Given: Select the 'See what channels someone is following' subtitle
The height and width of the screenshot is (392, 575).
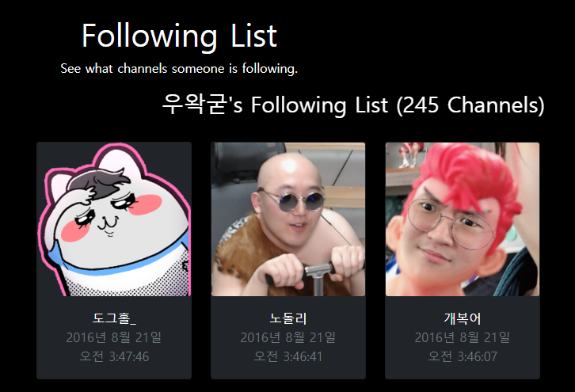Looking at the screenshot, I should click(x=179, y=69).
